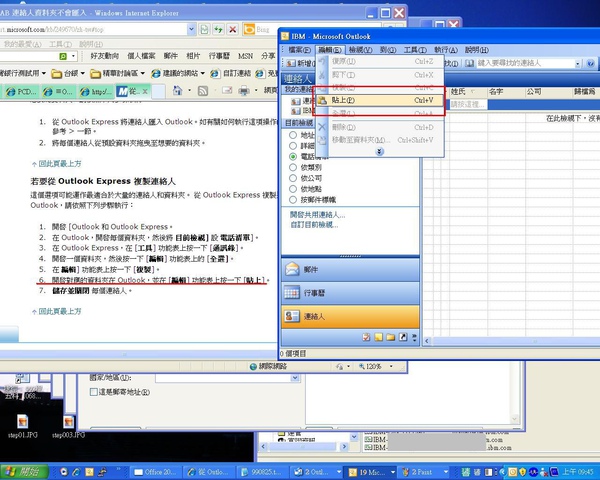Screen dimensions: 600x480
Task: Click the find contact input field
Action: click(x=525, y=63)
